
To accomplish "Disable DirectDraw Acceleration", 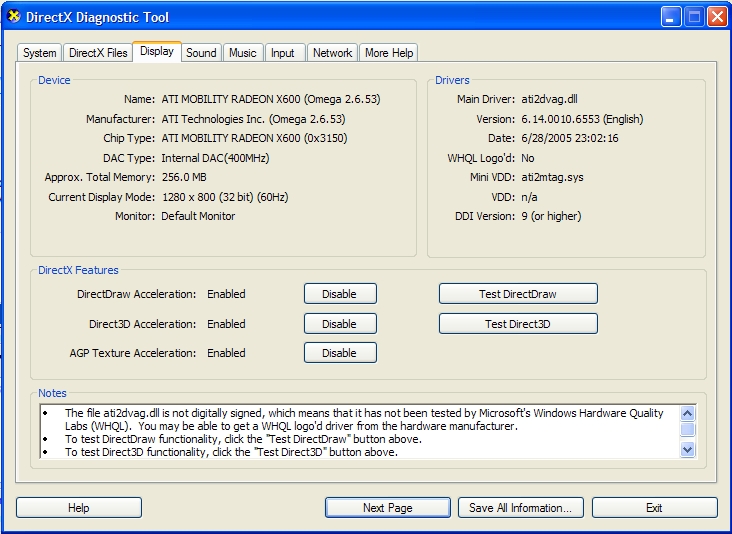I will (339, 294).
